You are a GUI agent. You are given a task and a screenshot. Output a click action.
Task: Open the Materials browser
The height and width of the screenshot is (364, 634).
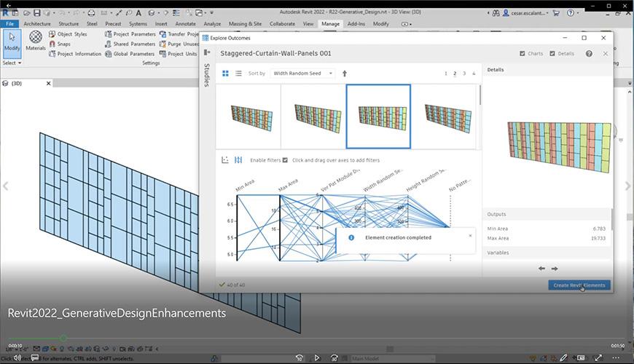36,40
